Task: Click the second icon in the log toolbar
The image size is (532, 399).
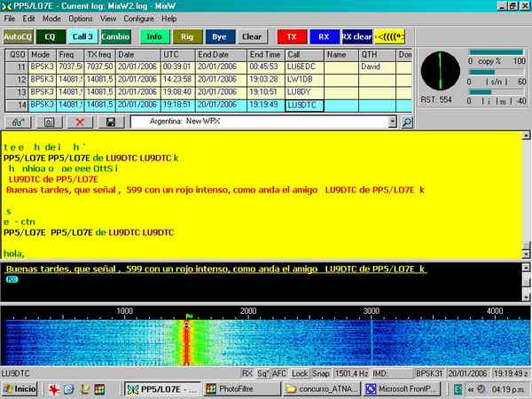Action: coord(49,121)
